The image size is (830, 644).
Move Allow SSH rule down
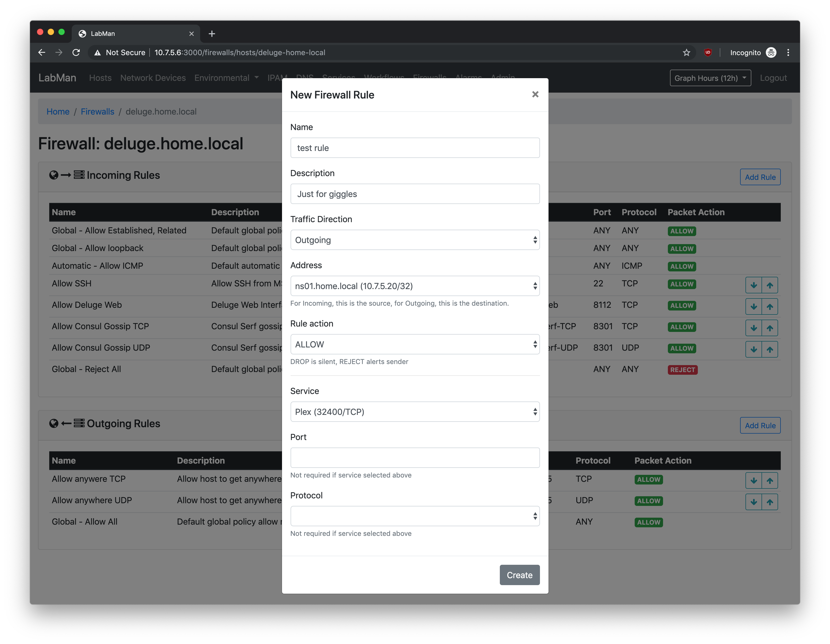point(754,285)
